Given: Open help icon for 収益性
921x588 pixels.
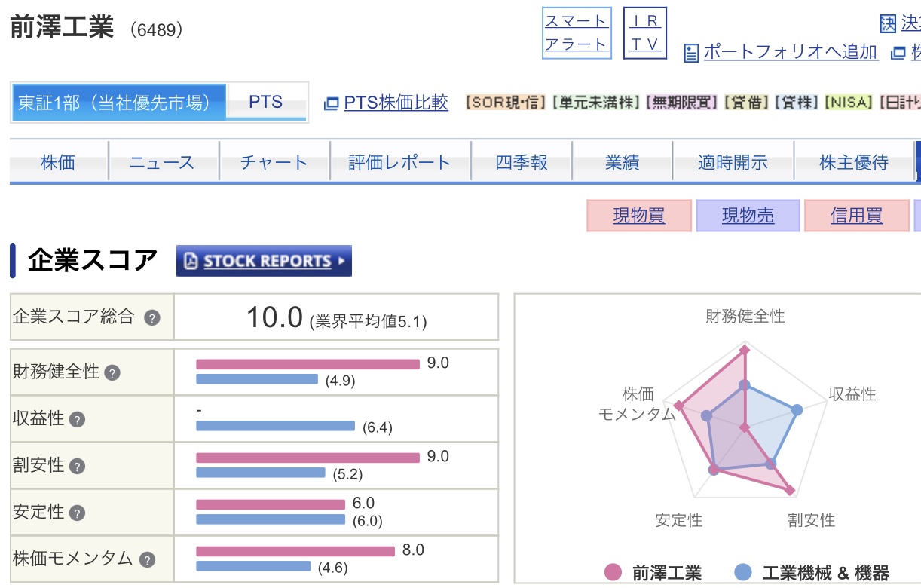Looking at the screenshot, I should coord(78,420).
